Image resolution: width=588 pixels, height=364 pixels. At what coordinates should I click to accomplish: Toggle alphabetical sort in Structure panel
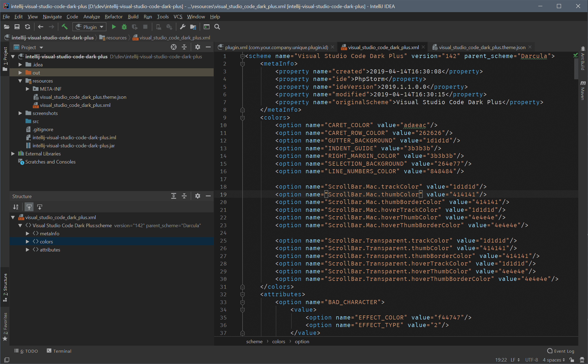[x=16, y=207]
